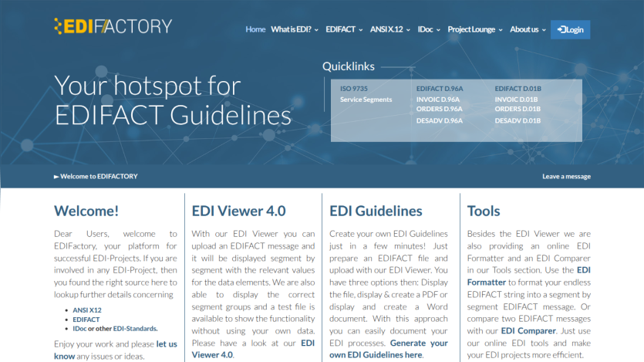Open the EDIFACT D.01B quicklink
Image resolution: width=644 pixels, height=362 pixels.
pyautogui.click(x=518, y=89)
